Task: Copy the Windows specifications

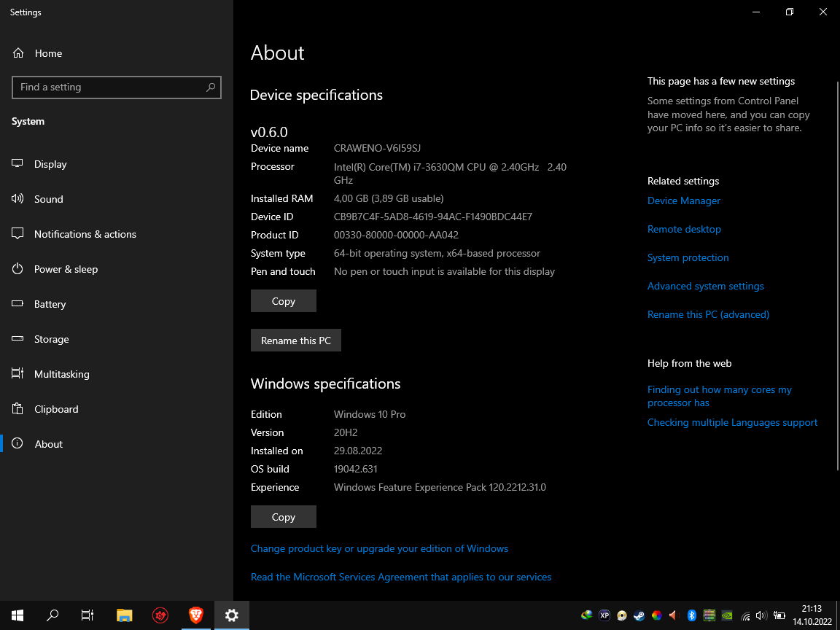Action: coord(284,517)
